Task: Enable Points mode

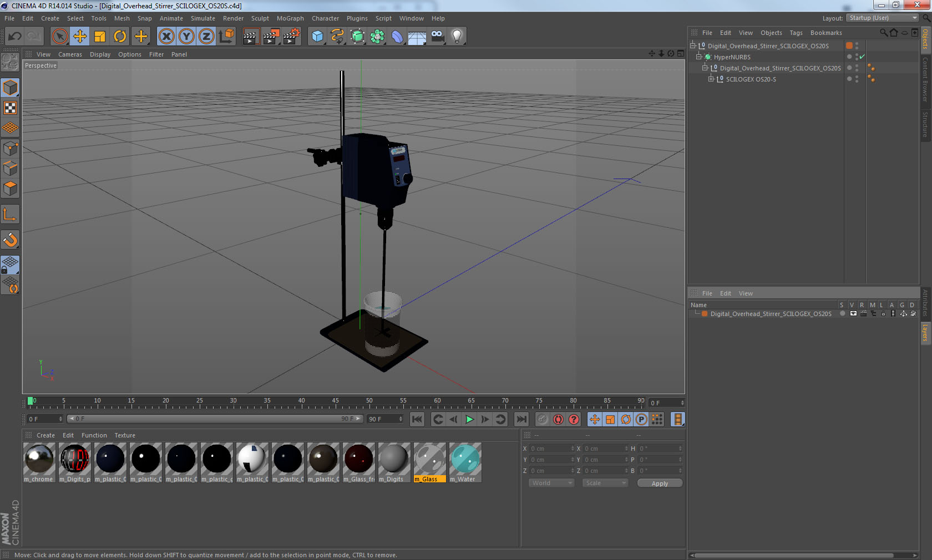Action: [x=10, y=148]
